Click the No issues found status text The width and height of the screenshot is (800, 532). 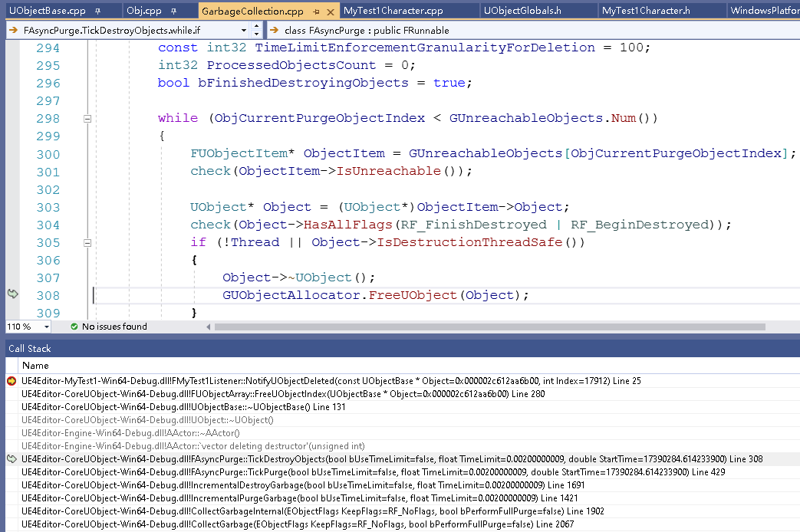coord(114,327)
